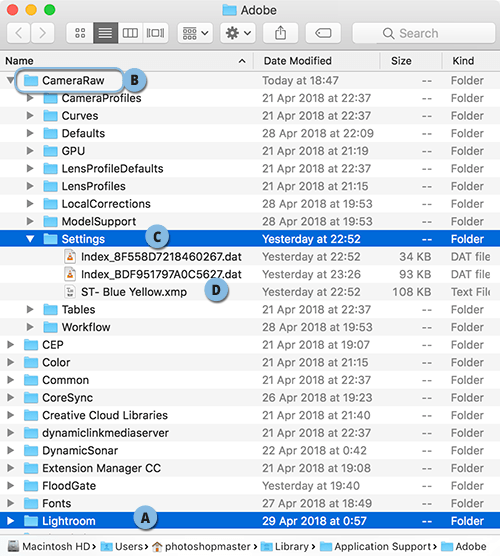500x556 pixels.
Task: Click the 108 KB size value
Action: pyautogui.click(x=412, y=292)
